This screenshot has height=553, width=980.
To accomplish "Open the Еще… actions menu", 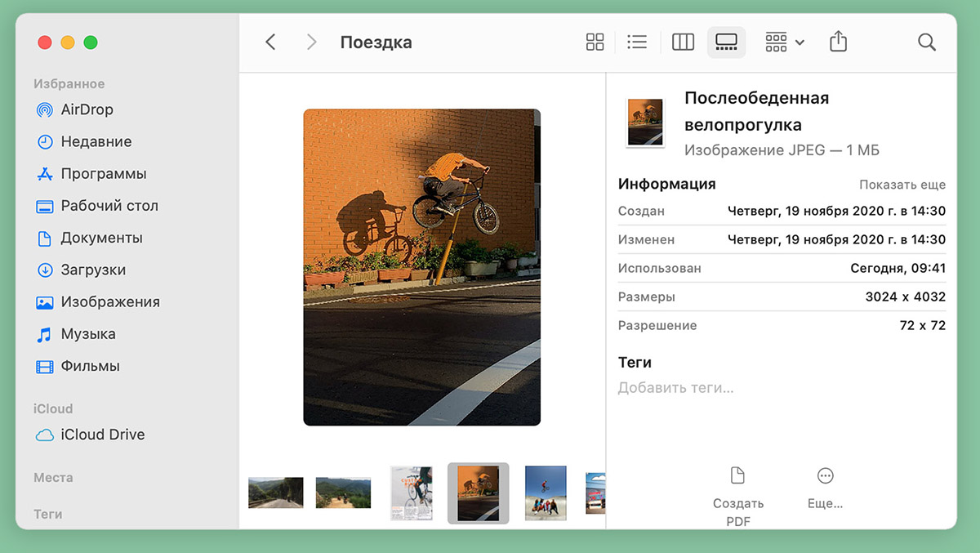I will pyautogui.click(x=825, y=488).
